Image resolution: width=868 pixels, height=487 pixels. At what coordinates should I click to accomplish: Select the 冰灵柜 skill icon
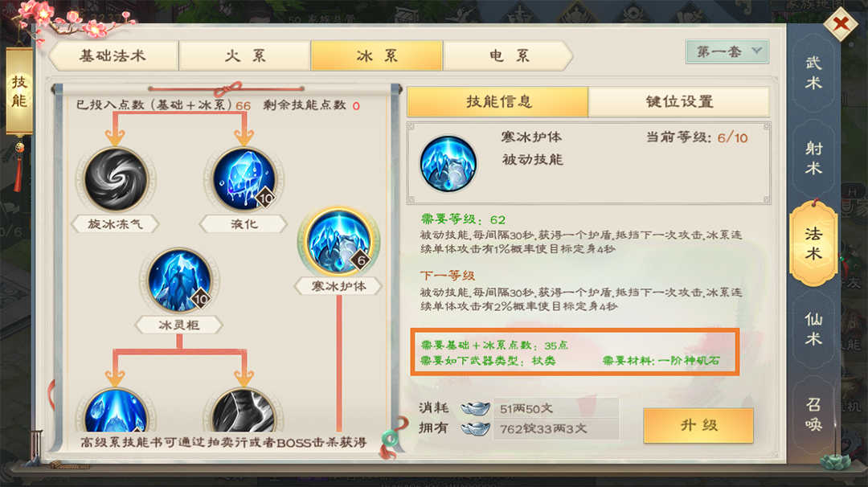pyautogui.click(x=179, y=280)
